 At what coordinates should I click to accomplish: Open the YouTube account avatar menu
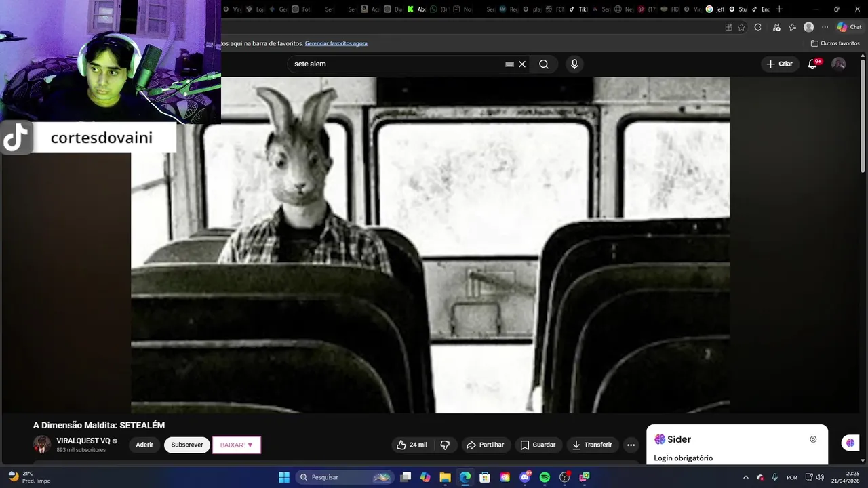click(839, 64)
